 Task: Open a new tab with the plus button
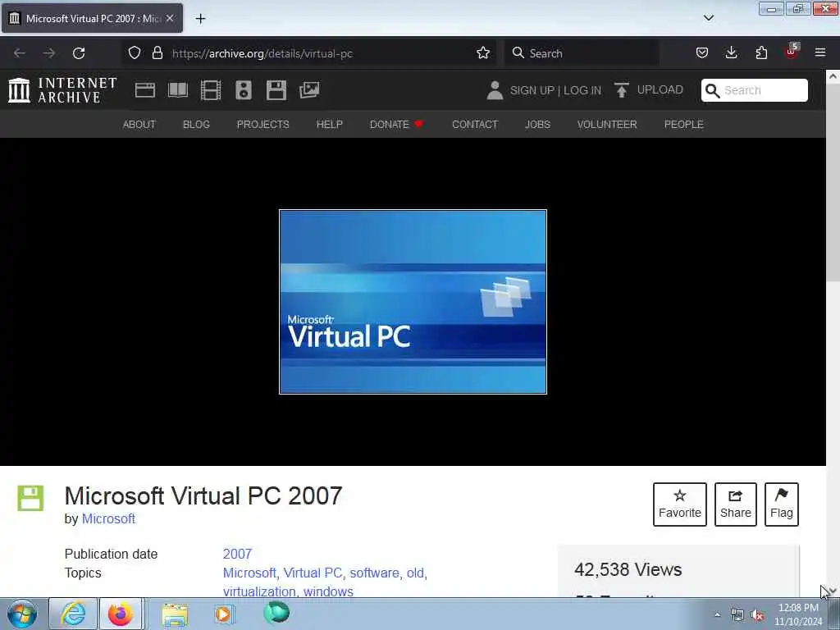pyautogui.click(x=200, y=19)
